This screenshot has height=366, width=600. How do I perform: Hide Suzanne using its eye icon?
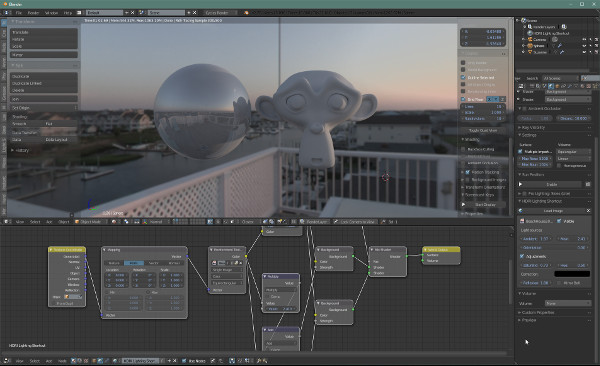[584, 52]
